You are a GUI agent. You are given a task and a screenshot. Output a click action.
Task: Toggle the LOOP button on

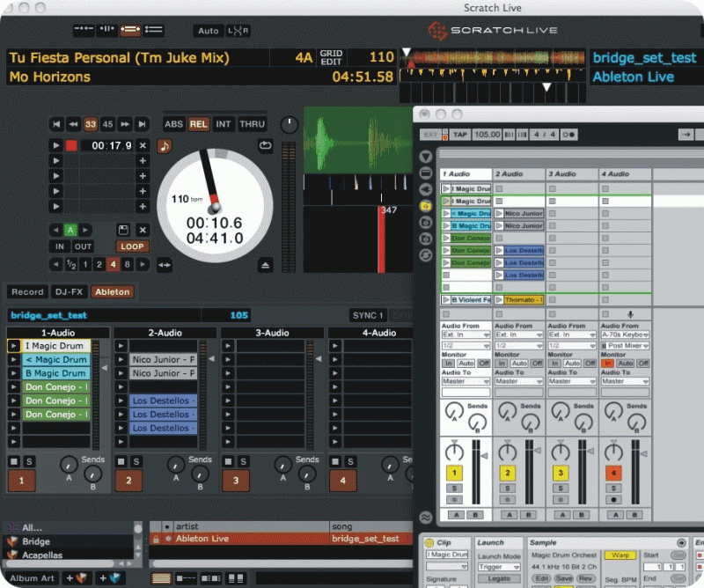coord(132,247)
